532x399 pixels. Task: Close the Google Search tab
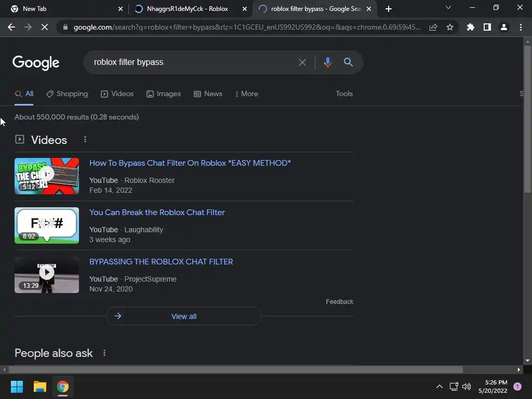[369, 9]
